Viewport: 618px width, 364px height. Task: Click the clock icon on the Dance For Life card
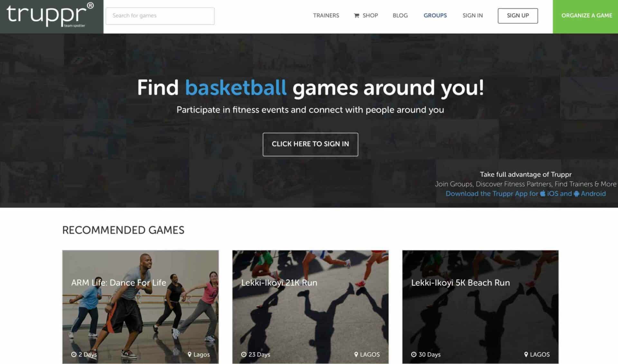click(x=74, y=354)
